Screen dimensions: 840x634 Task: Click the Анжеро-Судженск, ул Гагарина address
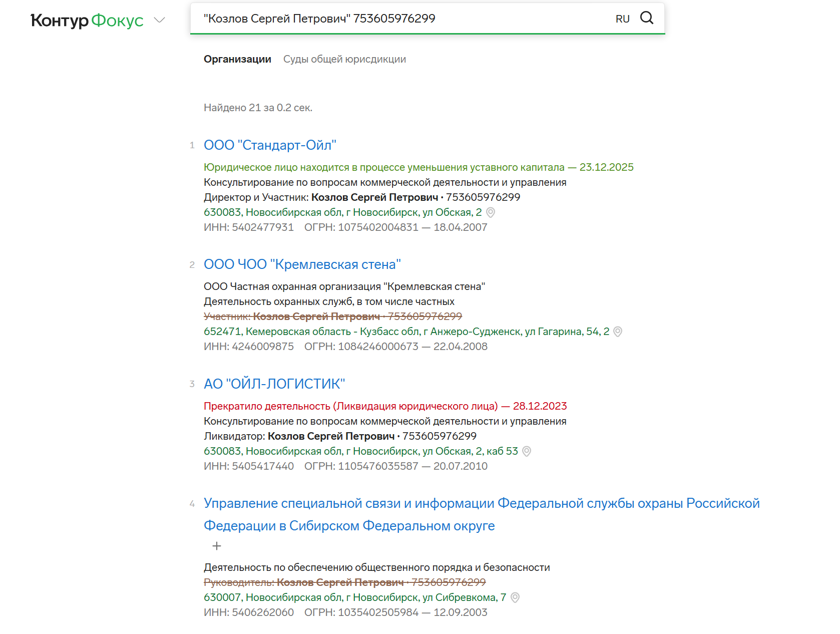coord(406,332)
